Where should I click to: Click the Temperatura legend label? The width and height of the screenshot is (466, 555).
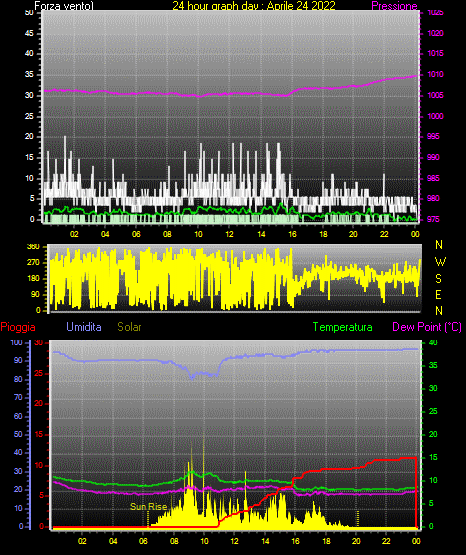tap(342, 327)
